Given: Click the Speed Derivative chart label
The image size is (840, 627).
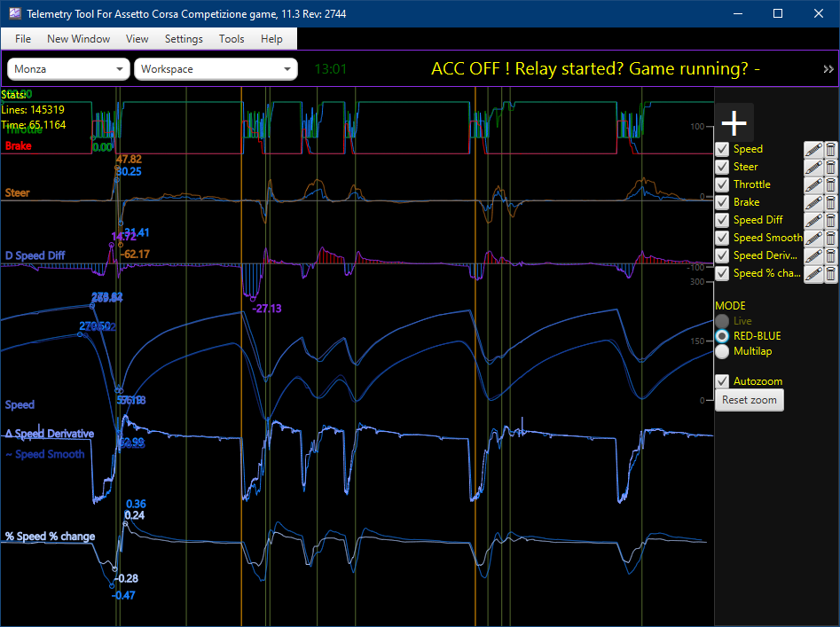Looking at the screenshot, I should click(x=50, y=434).
